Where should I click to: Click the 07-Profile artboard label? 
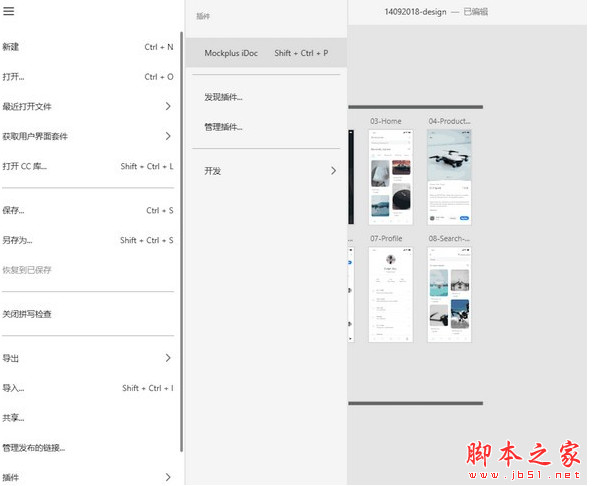pos(386,239)
